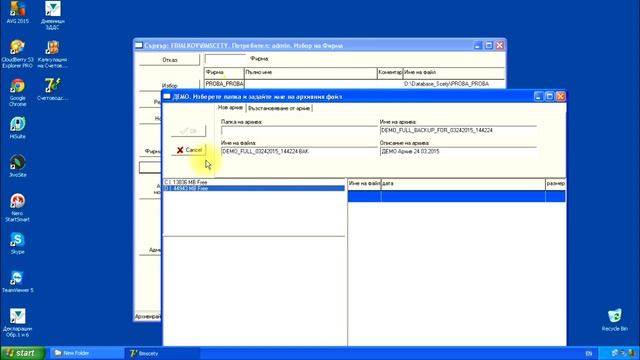Select the highlighted empty file row
Viewport: 640px width, 360px height.
pos(456,196)
